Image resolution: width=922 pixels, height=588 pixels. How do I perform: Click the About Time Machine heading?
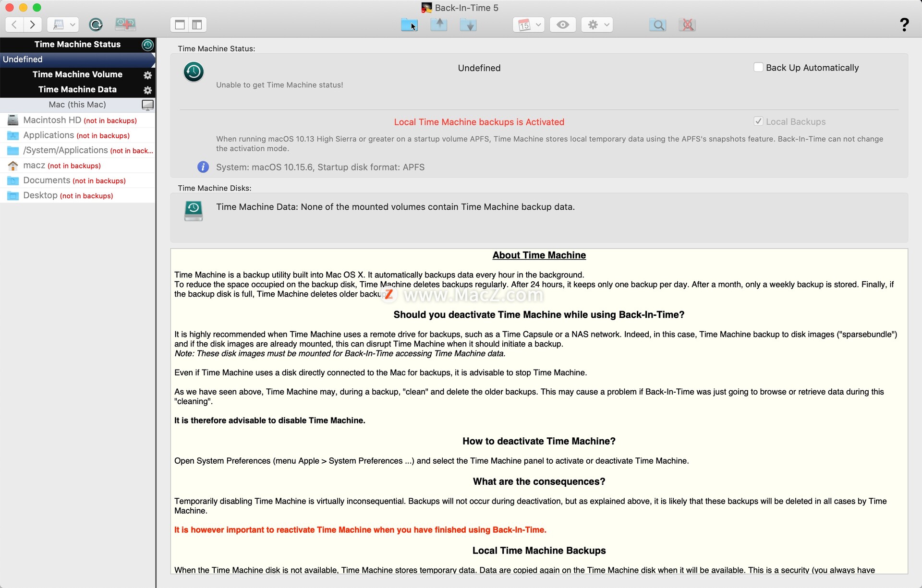[539, 255]
